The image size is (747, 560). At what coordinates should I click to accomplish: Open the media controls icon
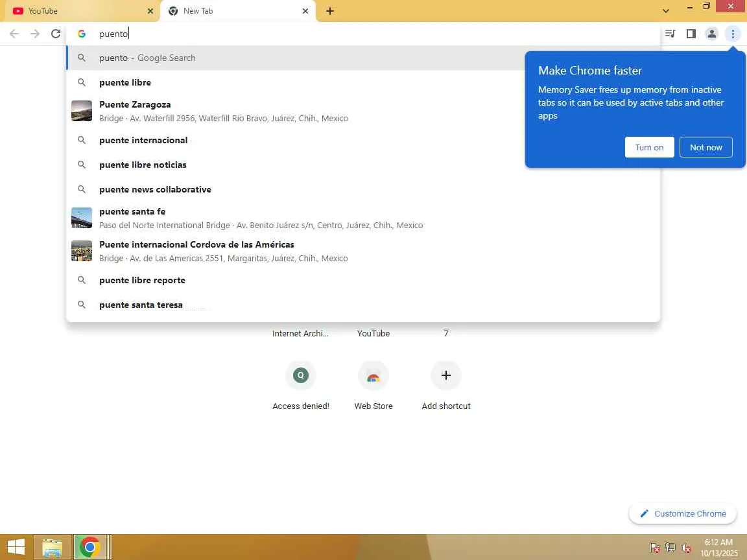click(x=670, y=33)
